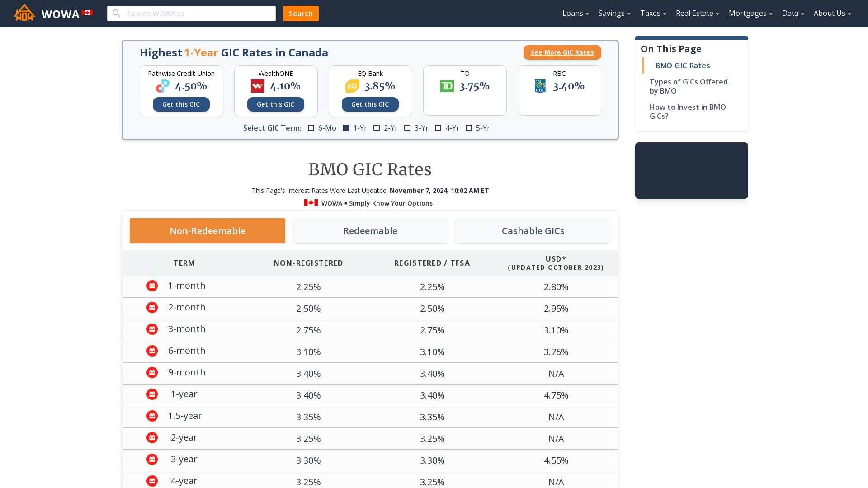Click the BMO icon in 3-month row
Image resolution: width=868 pixels, height=488 pixels.
point(152,329)
